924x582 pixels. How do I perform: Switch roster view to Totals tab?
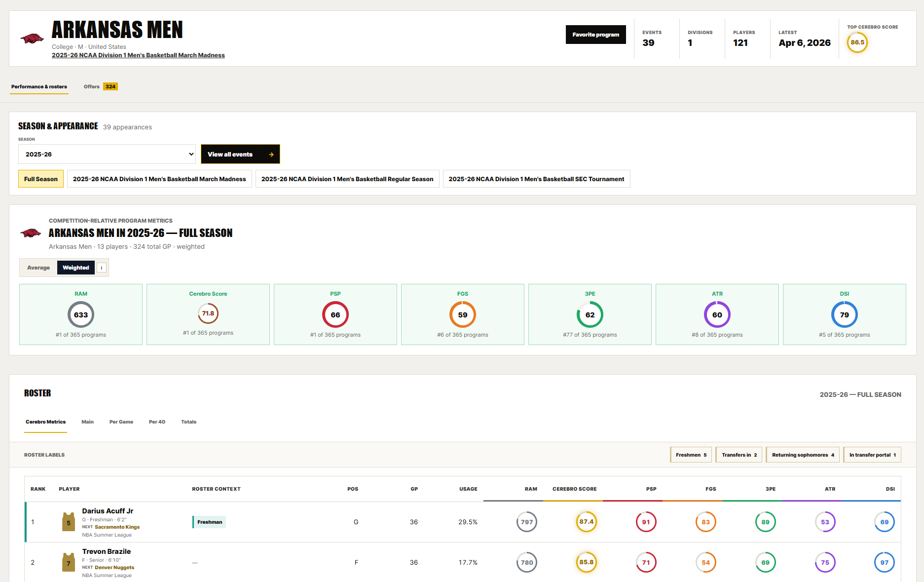[x=188, y=422]
